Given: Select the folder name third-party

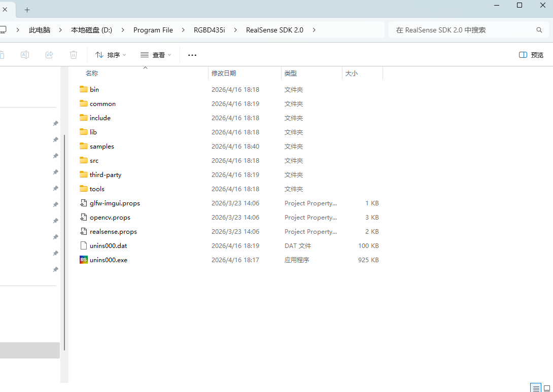Looking at the screenshot, I should [x=106, y=174].
